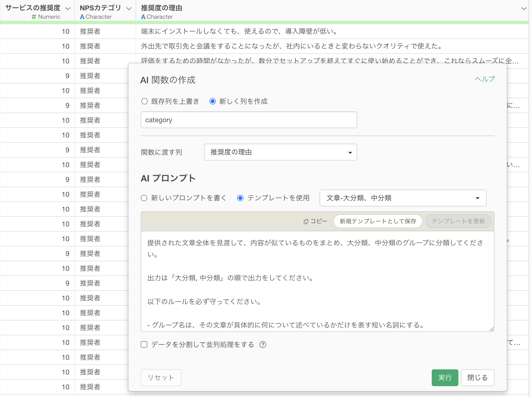The height and width of the screenshot is (397, 532).
Task: Click the 関数に渡す列 label
Action: click(162, 152)
